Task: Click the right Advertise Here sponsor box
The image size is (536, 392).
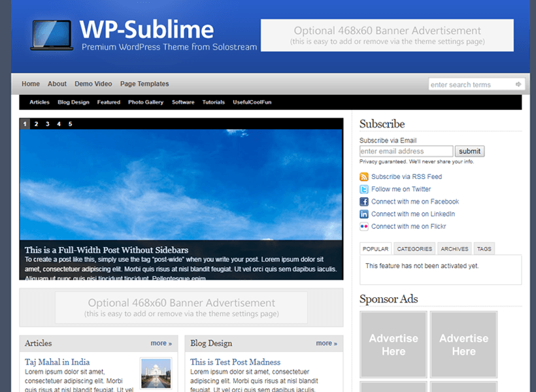Action: tap(463, 344)
